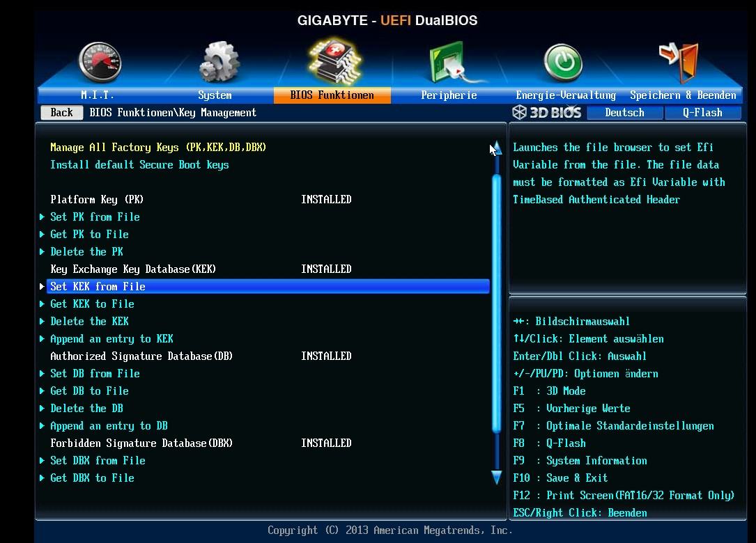
Task: Select Install default Secure Boot keys
Action: point(140,165)
